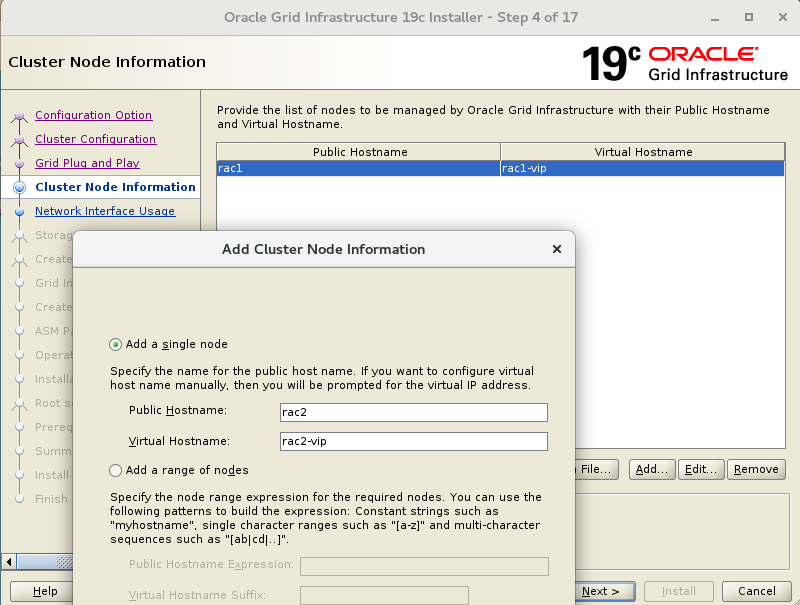The width and height of the screenshot is (800, 605).
Task: Click the Grid Plug and Play step marker
Action: coord(19,163)
